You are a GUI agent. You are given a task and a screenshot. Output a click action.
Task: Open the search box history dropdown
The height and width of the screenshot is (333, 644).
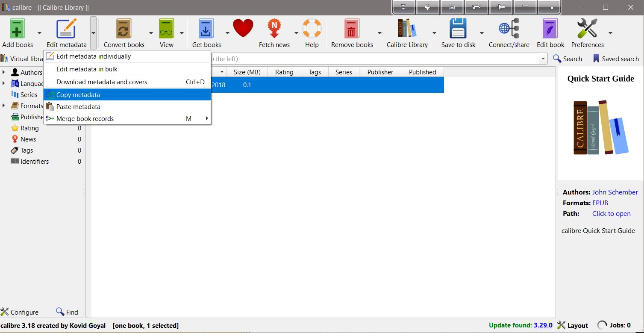pyautogui.click(x=544, y=59)
